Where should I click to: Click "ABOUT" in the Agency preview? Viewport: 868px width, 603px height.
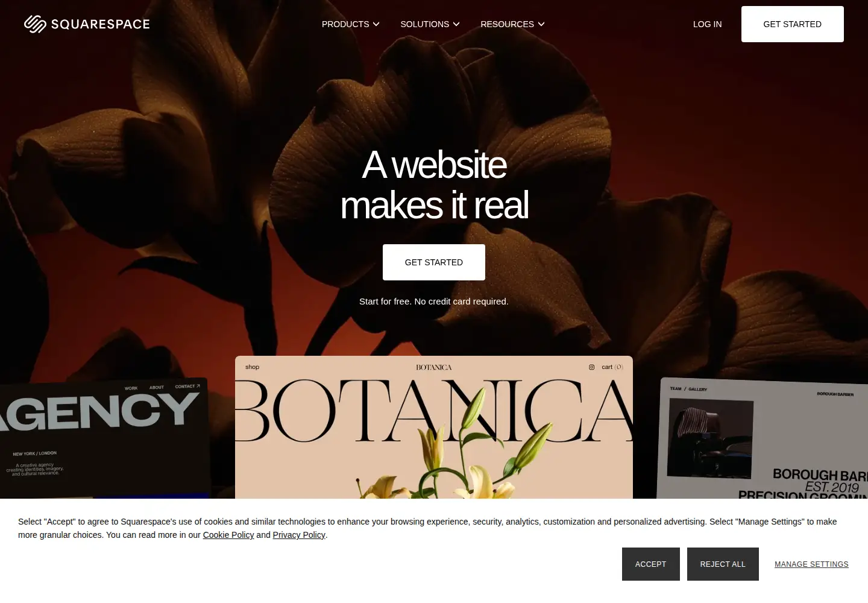157,388
